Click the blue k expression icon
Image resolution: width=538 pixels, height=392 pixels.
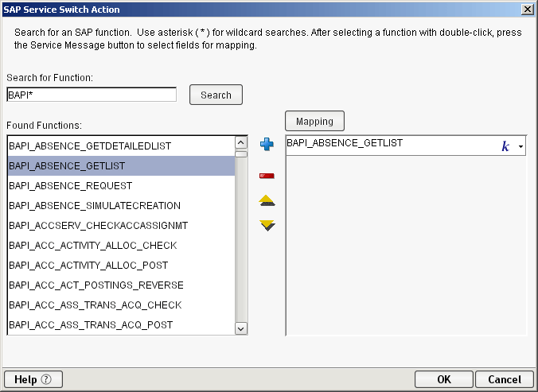point(505,146)
